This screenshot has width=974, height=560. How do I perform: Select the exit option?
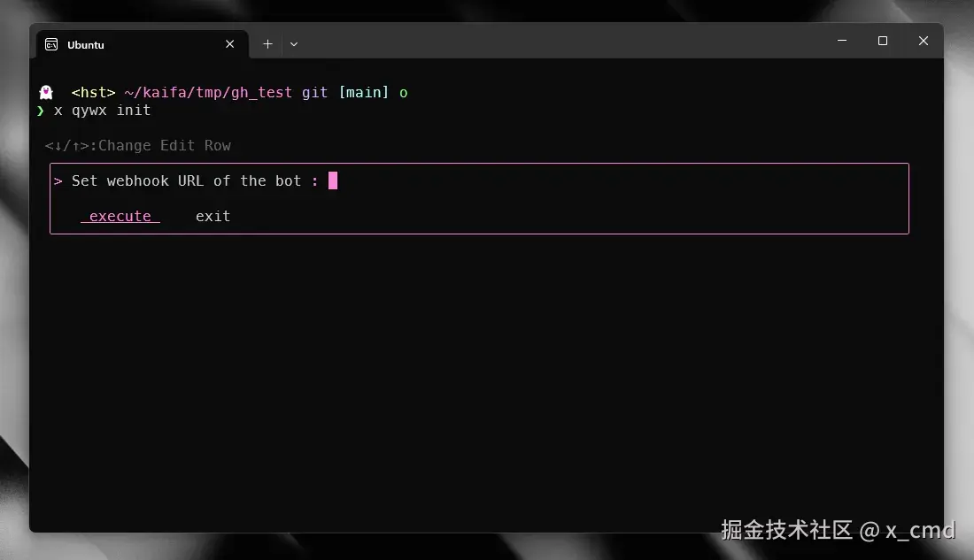tap(213, 216)
